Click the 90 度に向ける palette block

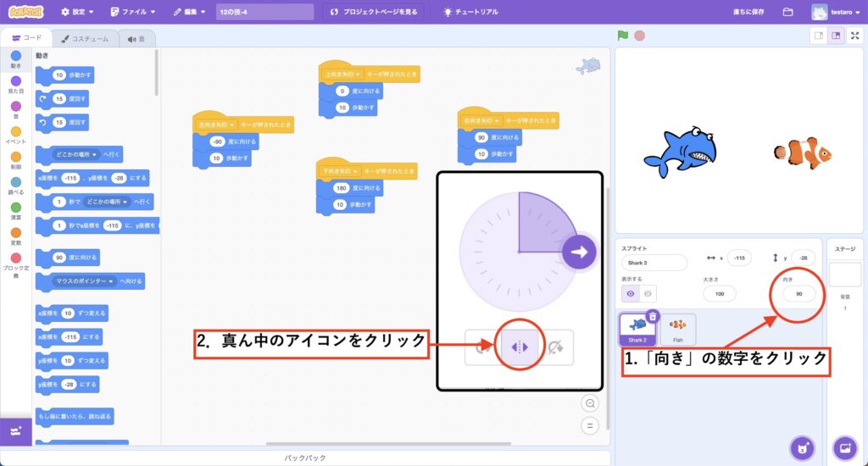point(68,258)
